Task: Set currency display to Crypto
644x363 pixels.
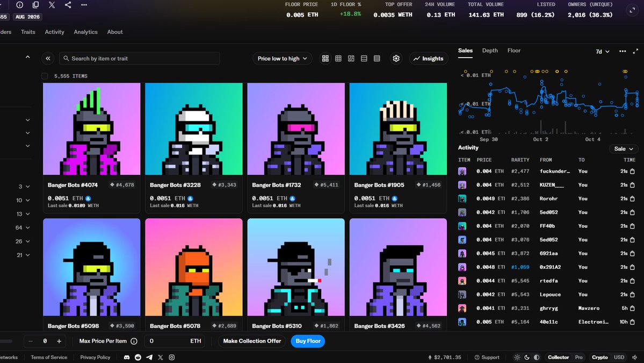Action: [599, 357]
